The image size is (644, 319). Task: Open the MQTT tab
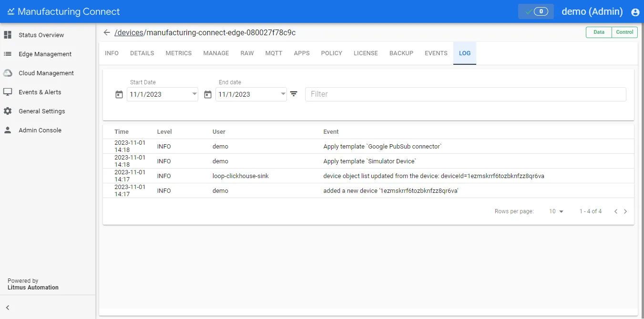pos(274,53)
